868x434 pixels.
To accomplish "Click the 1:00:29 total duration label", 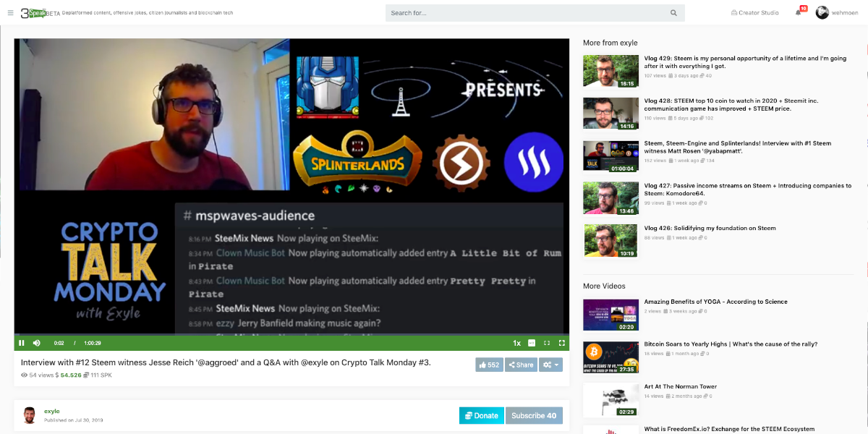I will coord(93,343).
